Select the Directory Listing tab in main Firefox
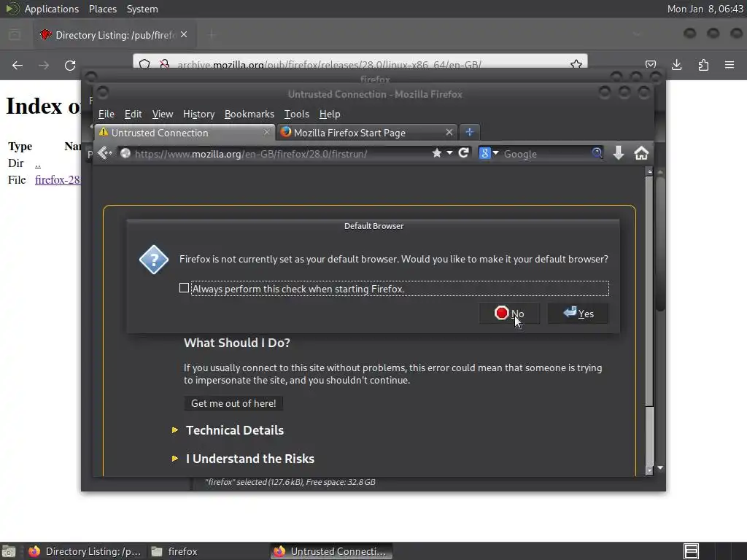This screenshot has height=560, width=747. (x=113, y=35)
